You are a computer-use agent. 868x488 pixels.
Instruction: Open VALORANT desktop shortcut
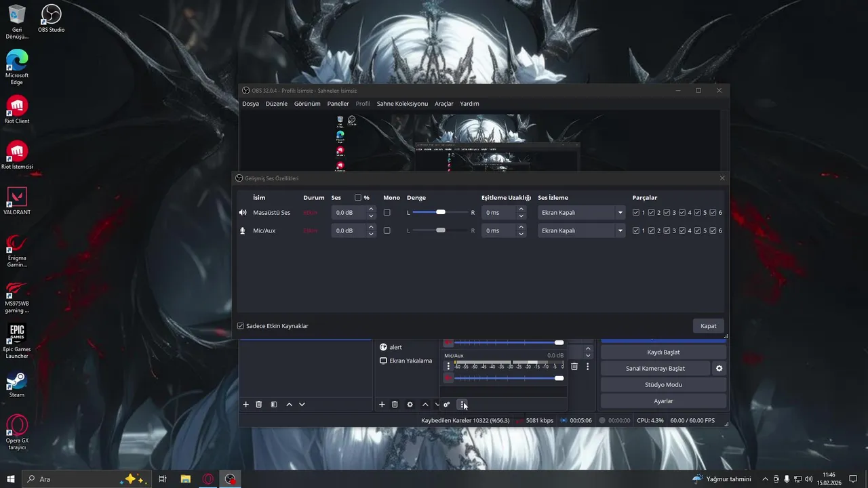[17, 201]
